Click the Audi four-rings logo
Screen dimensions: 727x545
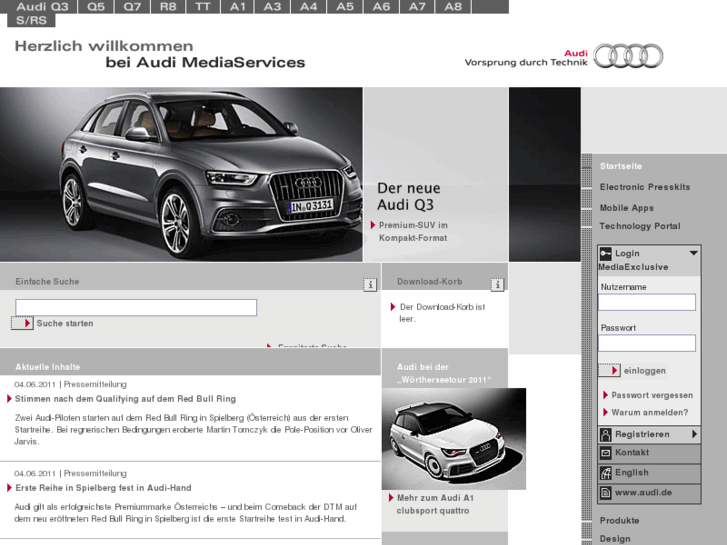(628, 56)
